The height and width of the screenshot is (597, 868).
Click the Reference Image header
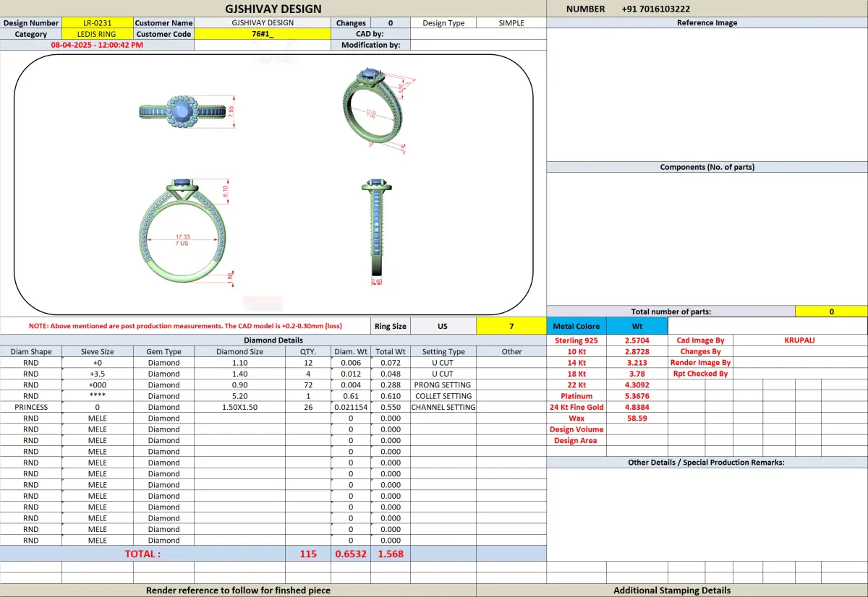point(707,23)
